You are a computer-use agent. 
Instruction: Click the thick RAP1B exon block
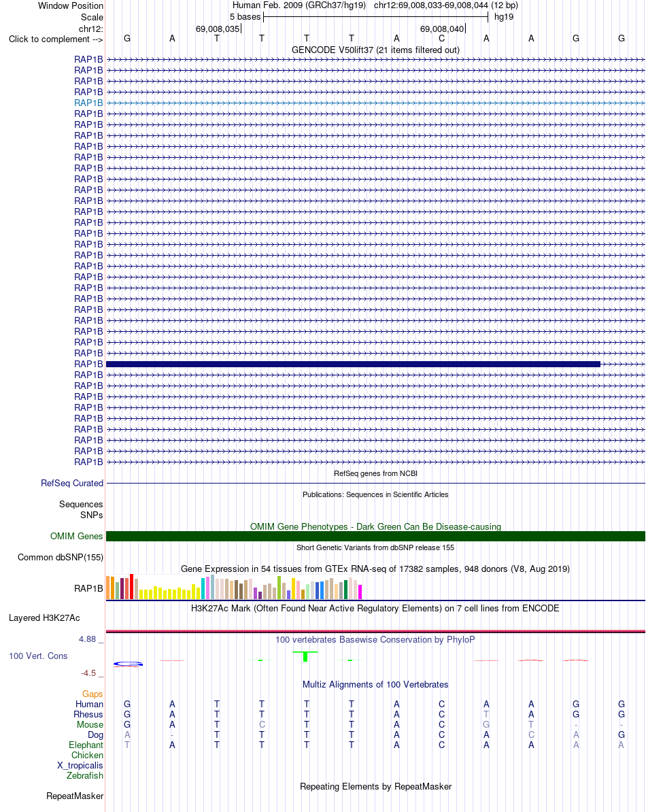(x=353, y=364)
